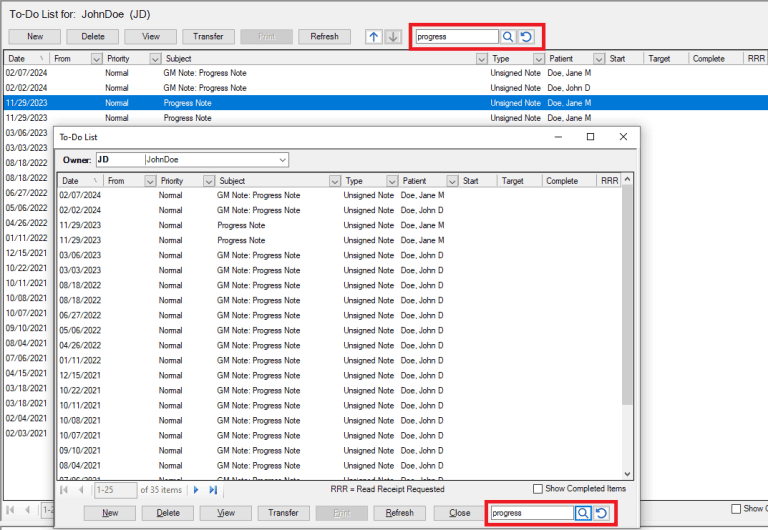Jump to the last page of items

(212, 490)
